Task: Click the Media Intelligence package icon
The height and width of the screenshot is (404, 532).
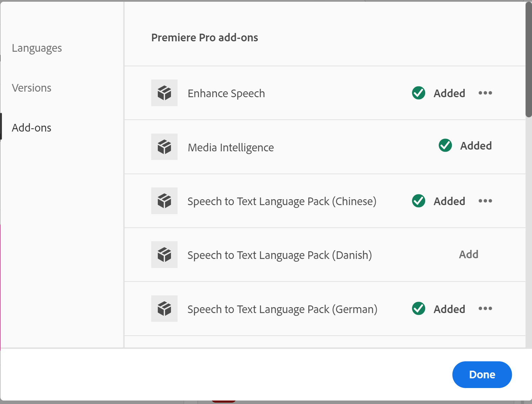Action: pos(164,147)
